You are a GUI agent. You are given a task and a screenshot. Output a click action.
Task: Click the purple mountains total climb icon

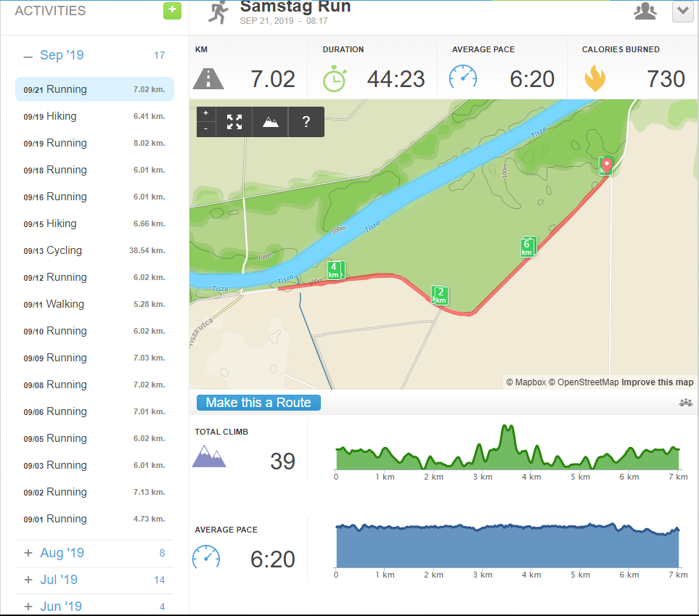tap(209, 456)
